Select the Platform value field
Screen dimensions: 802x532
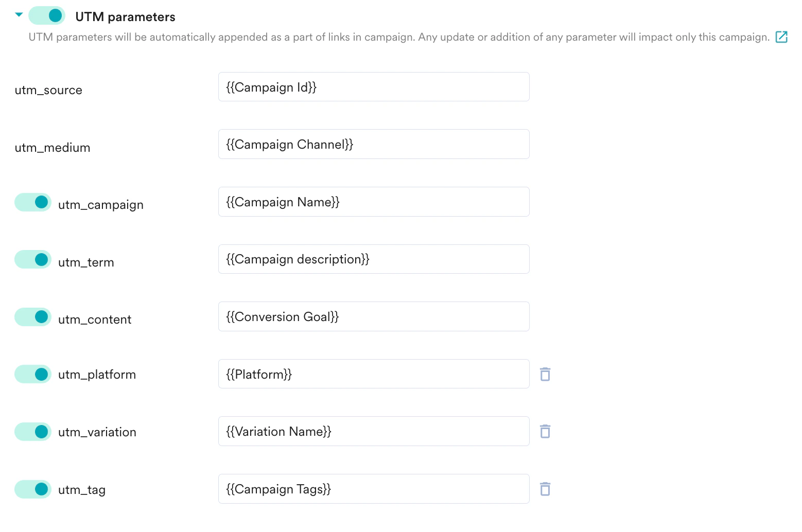click(374, 374)
